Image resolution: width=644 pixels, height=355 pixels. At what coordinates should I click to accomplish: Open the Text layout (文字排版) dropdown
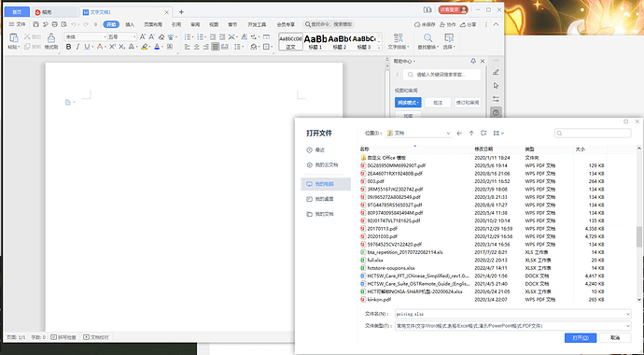coord(399,41)
